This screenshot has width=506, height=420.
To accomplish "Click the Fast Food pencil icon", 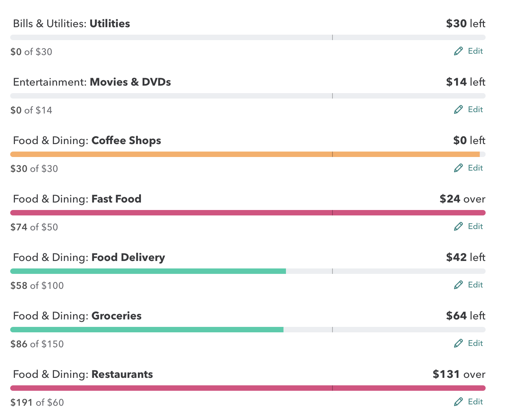I will coord(458,227).
